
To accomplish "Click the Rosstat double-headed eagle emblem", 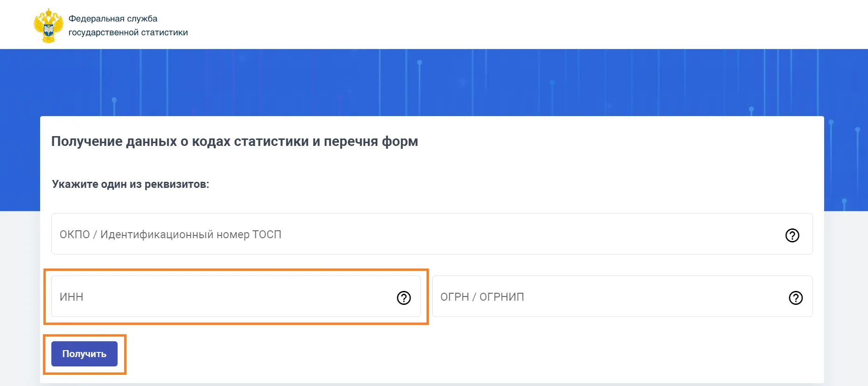I will (48, 26).
